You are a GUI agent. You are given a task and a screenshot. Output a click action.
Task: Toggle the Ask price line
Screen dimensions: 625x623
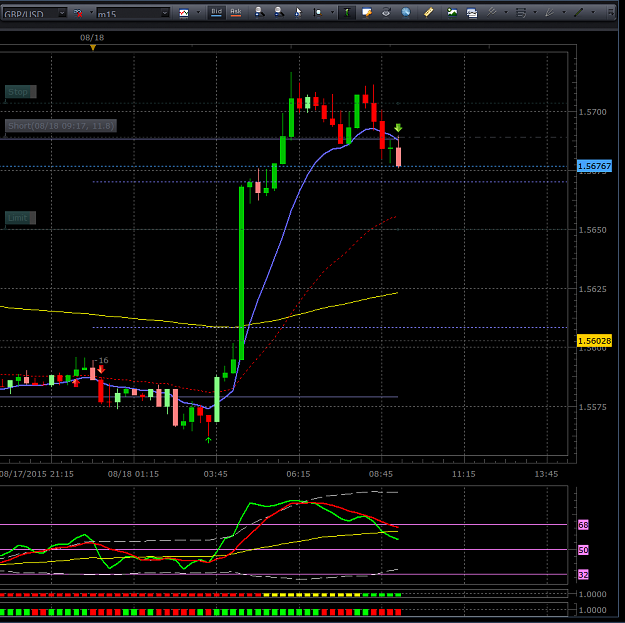click(236, 12)
